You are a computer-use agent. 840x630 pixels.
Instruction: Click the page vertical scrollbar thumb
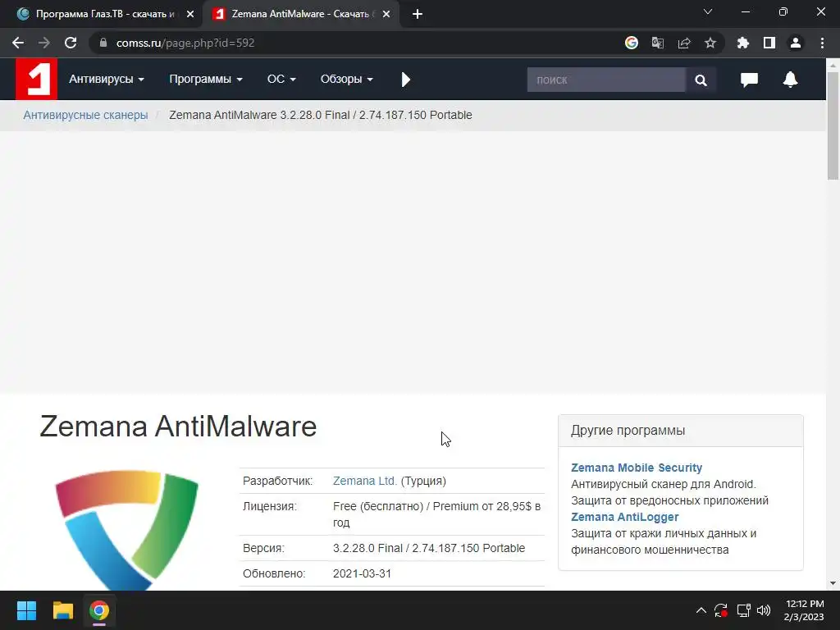(x=833, y=126)
